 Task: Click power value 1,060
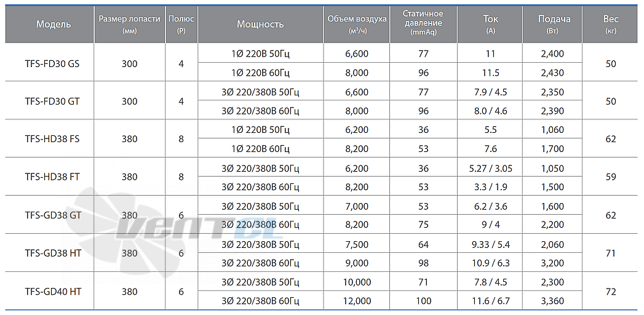coord(553,130)
